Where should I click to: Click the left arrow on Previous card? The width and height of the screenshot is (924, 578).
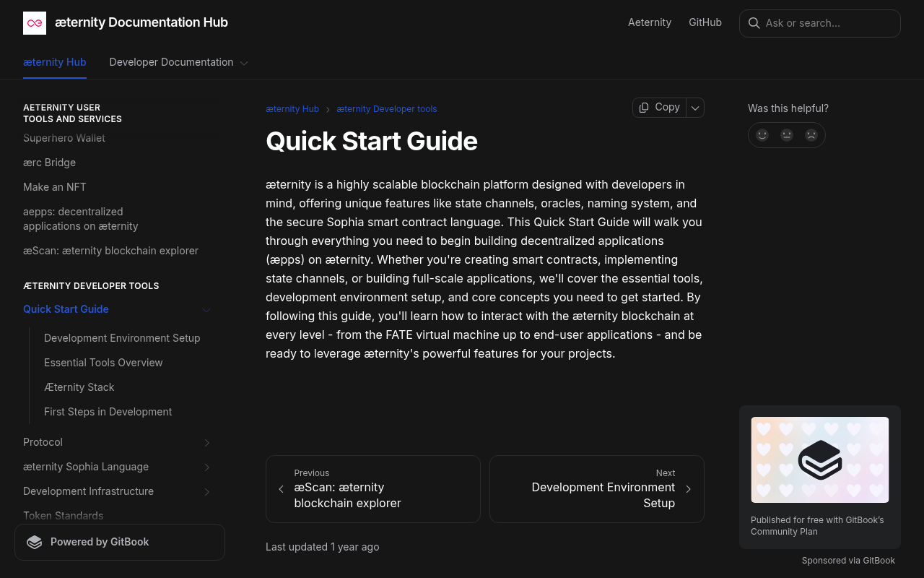pos(281,489)
